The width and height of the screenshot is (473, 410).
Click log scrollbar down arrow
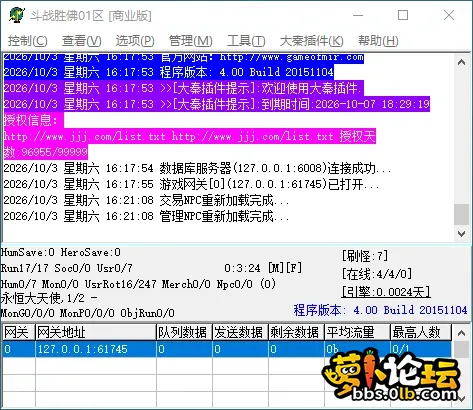click(x=461, y=233)
